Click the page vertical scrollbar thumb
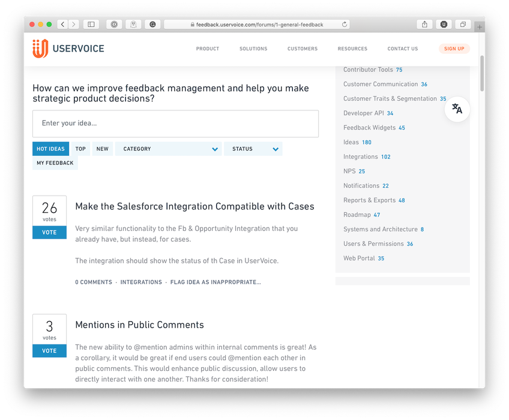This screenshot has width=509, height=420. click(482, 73)
